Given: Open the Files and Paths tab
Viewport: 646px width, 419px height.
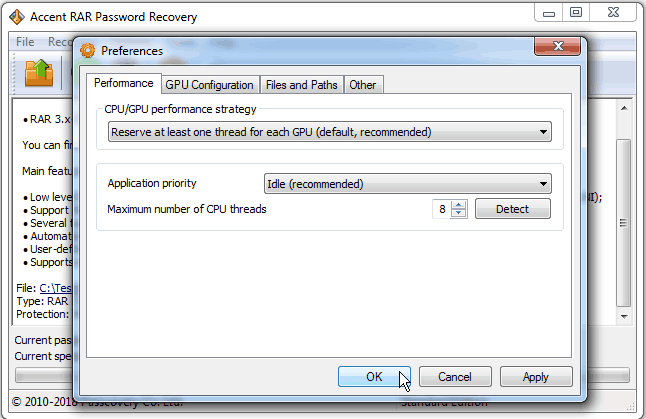Looking at the screenshot, I should point(302,85).
